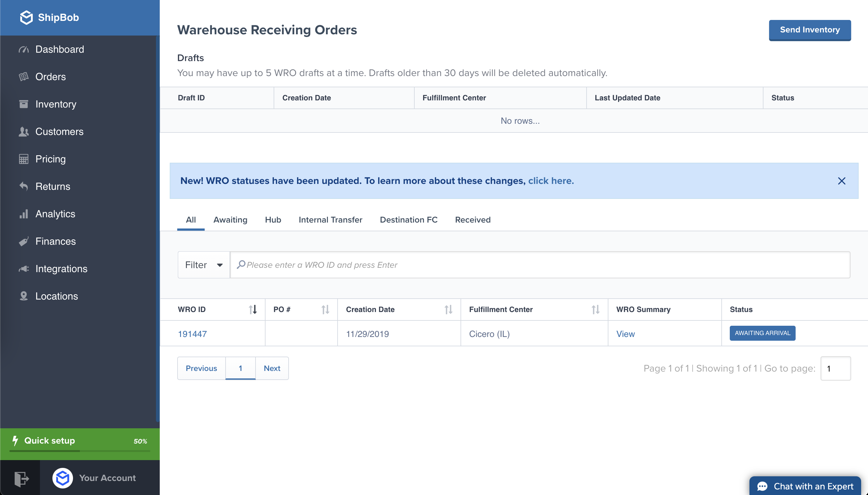View the WRO Summary for Cicero
This screenshot has width=868, height=495.
(625, 334)
